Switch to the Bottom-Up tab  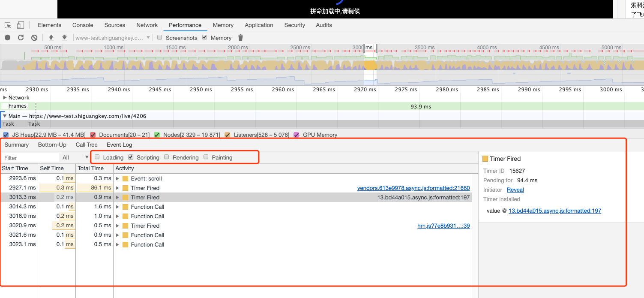pyautogui.click(x=52, y=144)
